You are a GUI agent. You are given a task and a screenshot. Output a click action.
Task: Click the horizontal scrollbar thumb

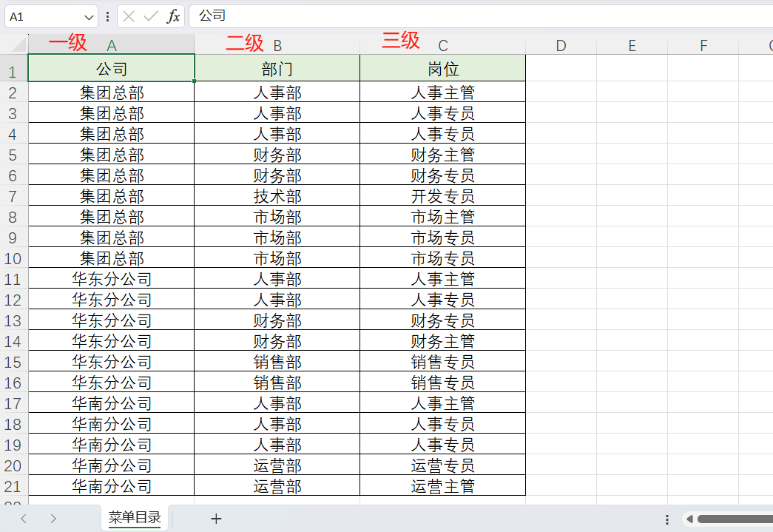coord(734,519)
